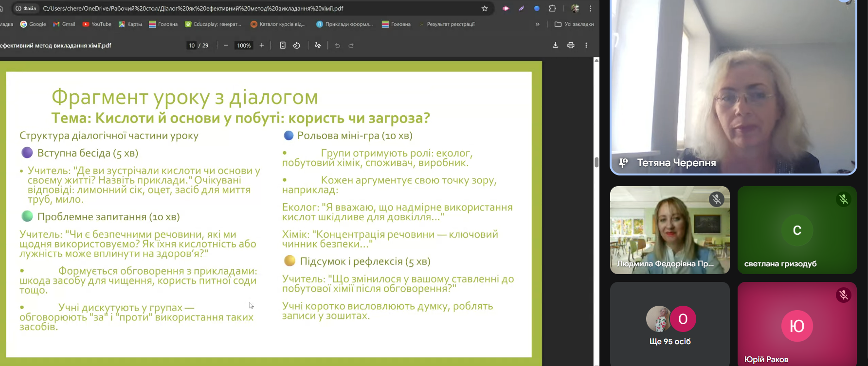Download the PDF file
The height and width of the screenshot is (366, 868).
556,45
